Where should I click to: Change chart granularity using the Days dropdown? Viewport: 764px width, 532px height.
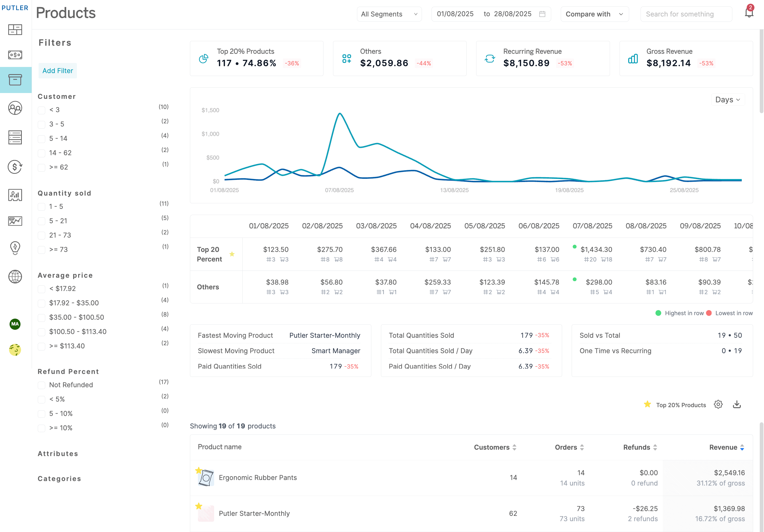click(728, 99)
